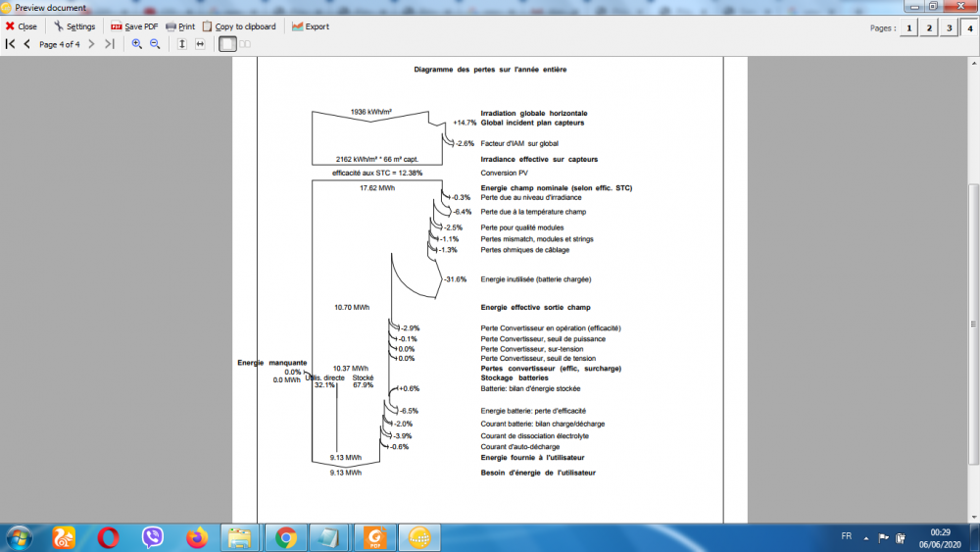Image resolution: width=980 pixels, height=552 pixels.
Task: Copy the page to clipboard
Action: (x=239, y=26)
